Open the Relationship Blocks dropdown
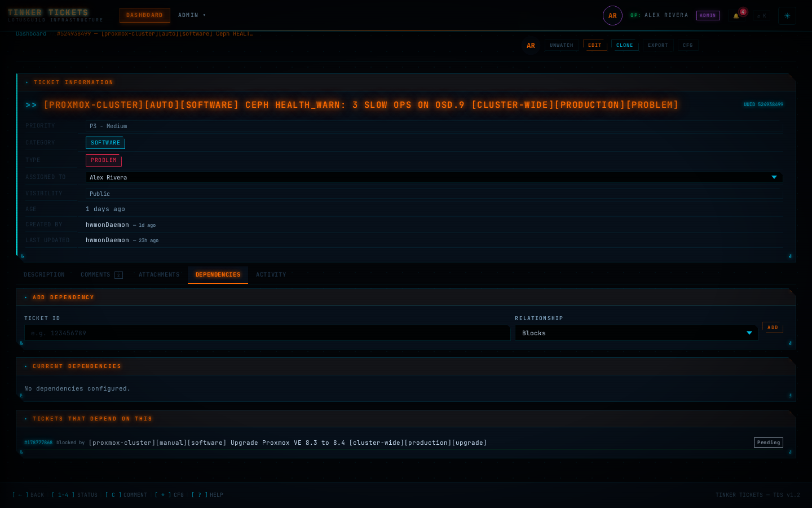This screenshot has height=508, width=812. pos(636,333)
